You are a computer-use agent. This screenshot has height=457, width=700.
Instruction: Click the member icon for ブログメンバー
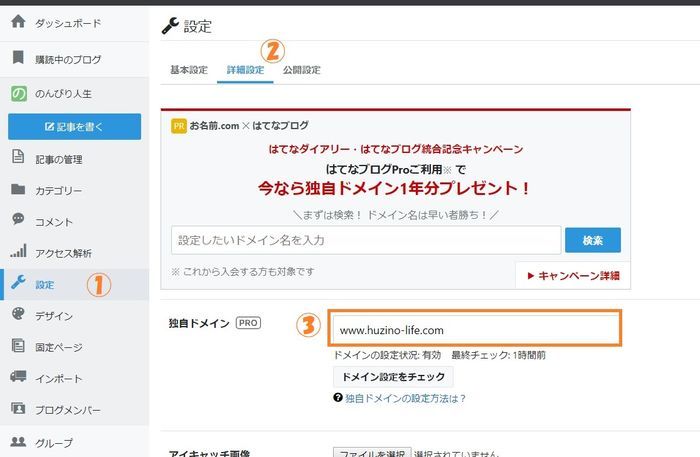(x=18, y=408)
